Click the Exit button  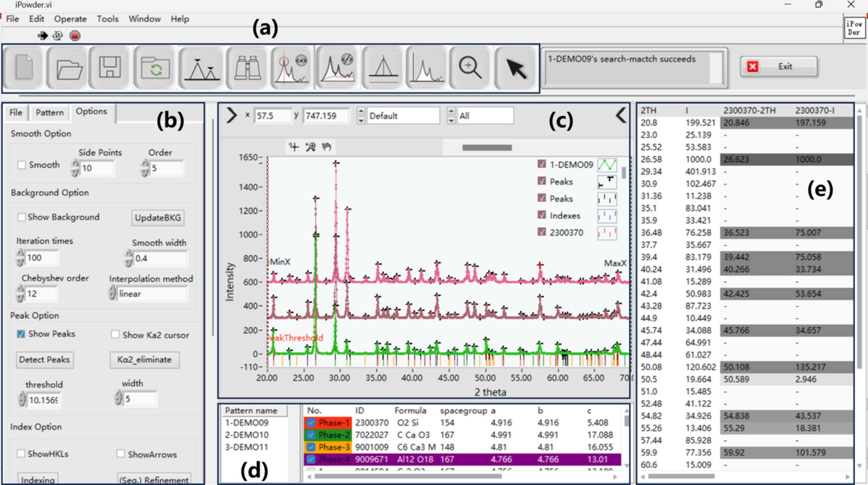coord(779,66)
